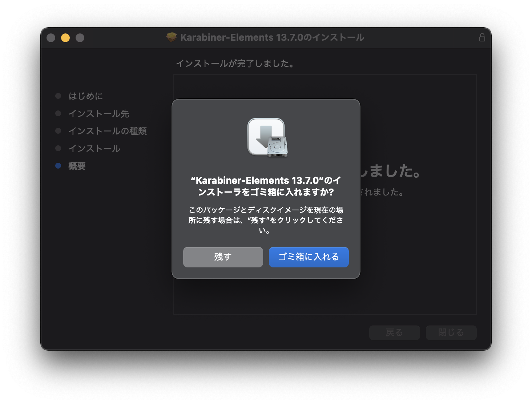This screenshot has width=532, height=404.
Task: Select the インストール step in sidebar
Action: [x=88, y=148]
